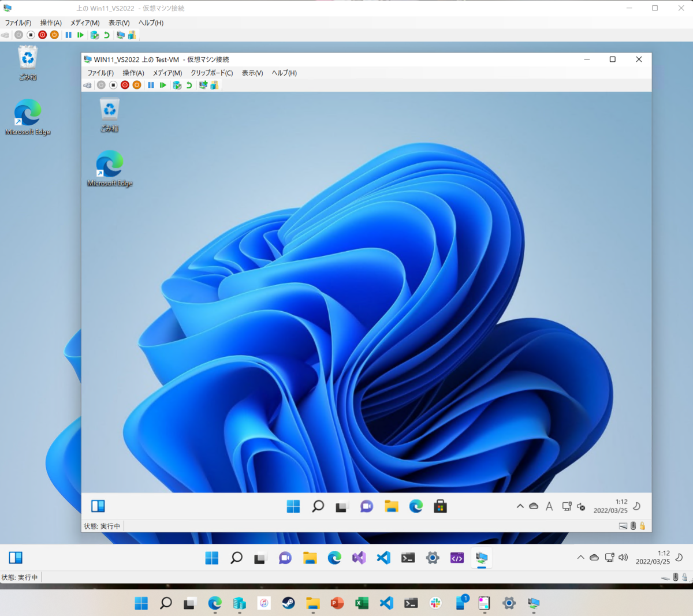Click the green Reset icon in the Win11_VS2022 toolbar
This screenshot has width=693, height=616.
click(x=80, y=35)
